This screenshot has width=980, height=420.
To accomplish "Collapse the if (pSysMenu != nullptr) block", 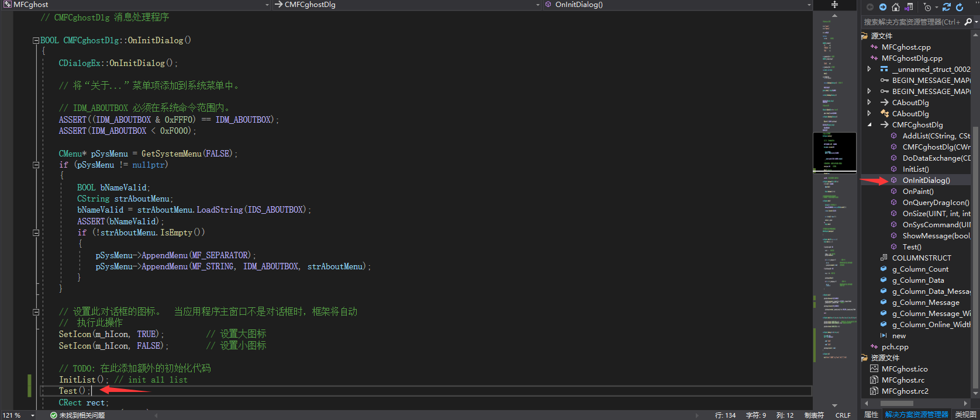I will coord(36,165).
